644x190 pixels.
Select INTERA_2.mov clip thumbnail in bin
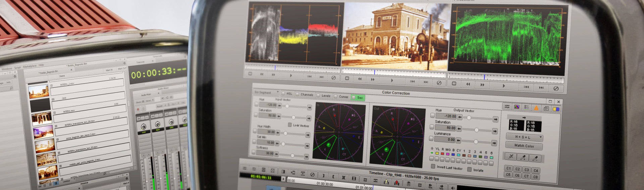[38, 91]
